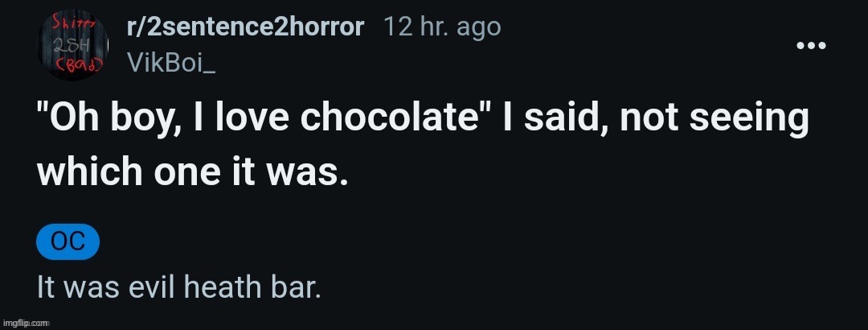Open the post's three-dot overflow menu
The width and height of the screenshot is (868, 330).
coord(811,45)
